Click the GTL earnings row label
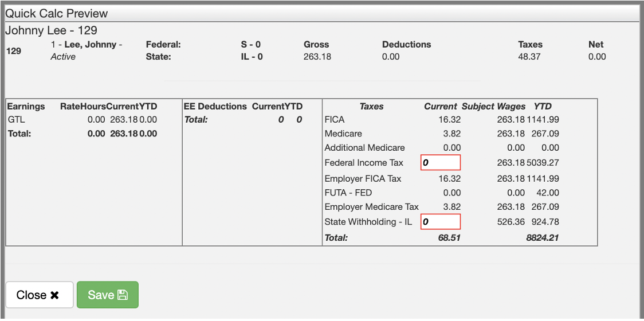 tap(16, 120)
